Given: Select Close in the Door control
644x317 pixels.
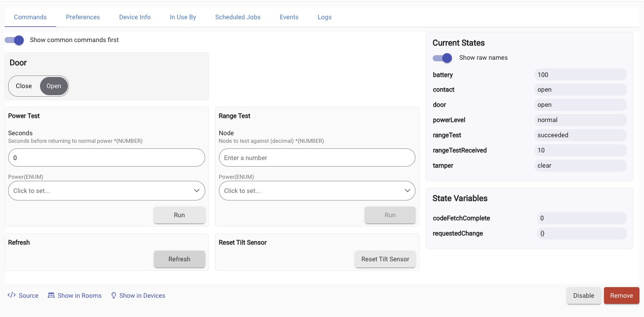Looking at the screenshot, I should click(x=24, y=86).
